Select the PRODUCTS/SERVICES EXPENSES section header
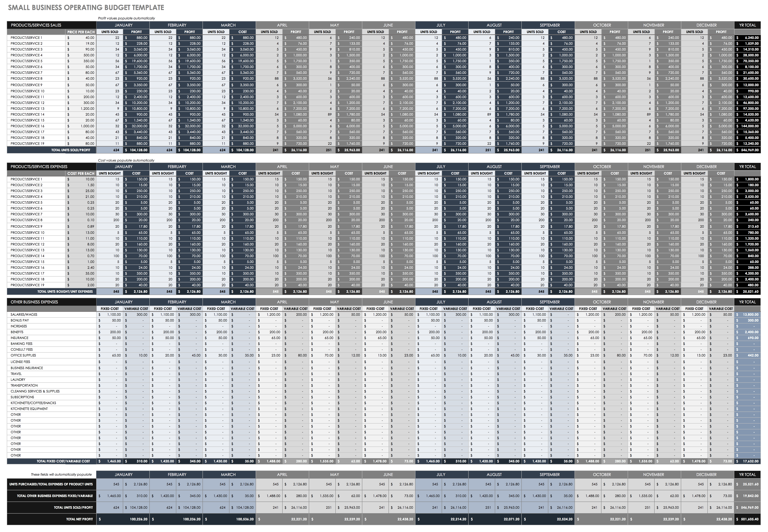The image size is (768, 532). pos(52,167)
